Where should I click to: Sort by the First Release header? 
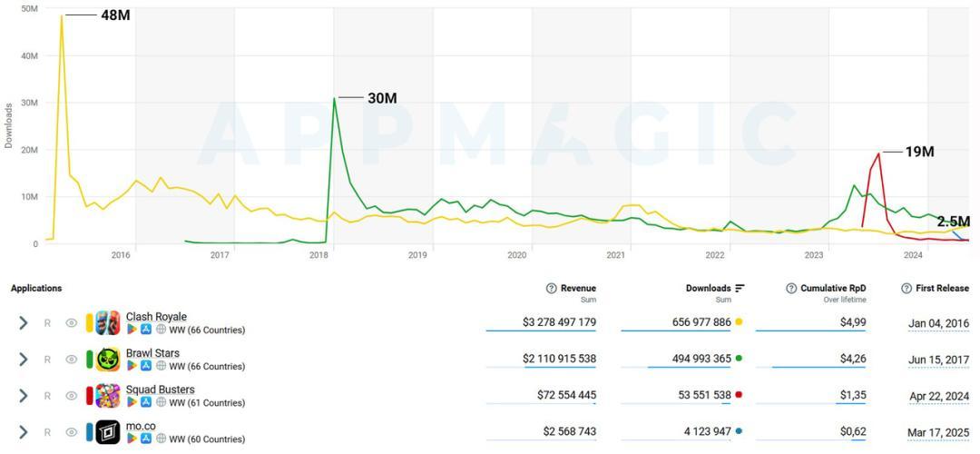[942, 289]
